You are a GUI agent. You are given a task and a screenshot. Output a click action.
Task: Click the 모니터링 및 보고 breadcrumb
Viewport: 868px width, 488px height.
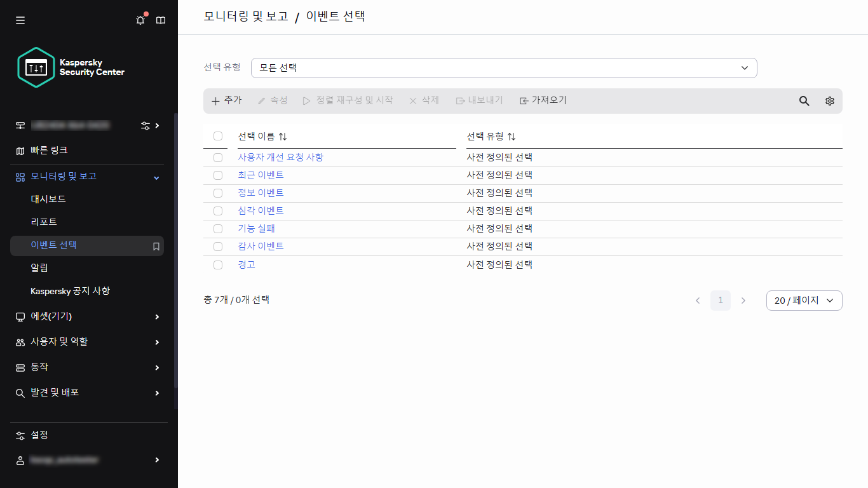click(x=246, y=17)
